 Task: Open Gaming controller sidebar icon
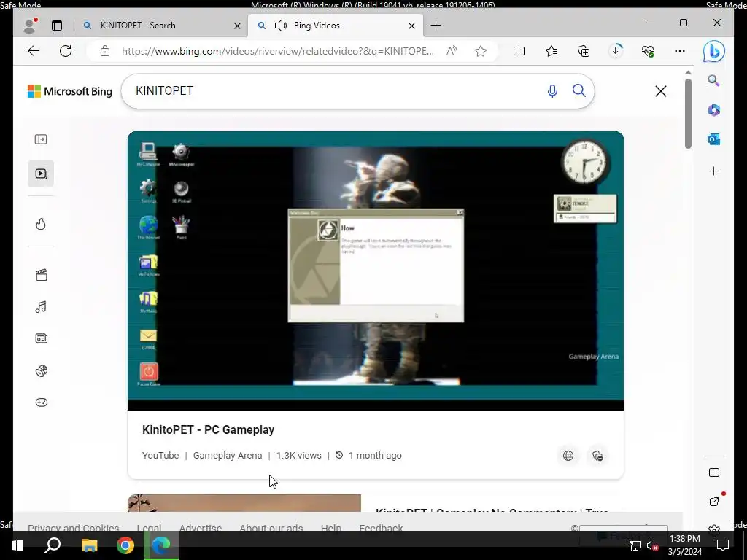tap(41, 402)
